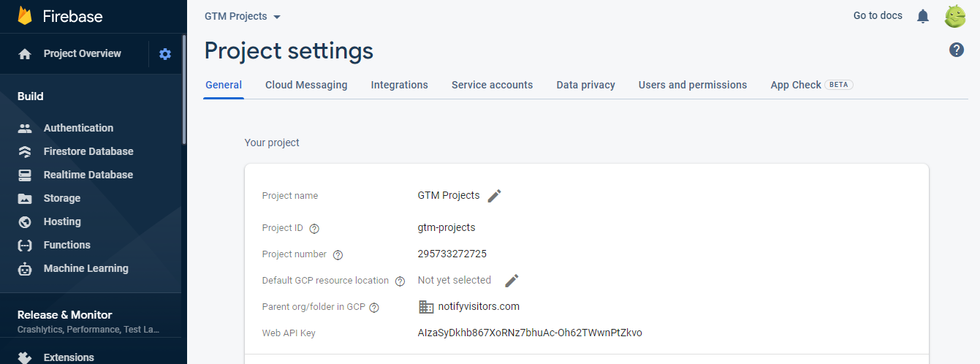Click the Firestore Database icon
This screenshot has height=364, width=980.
tap(25, 151)
